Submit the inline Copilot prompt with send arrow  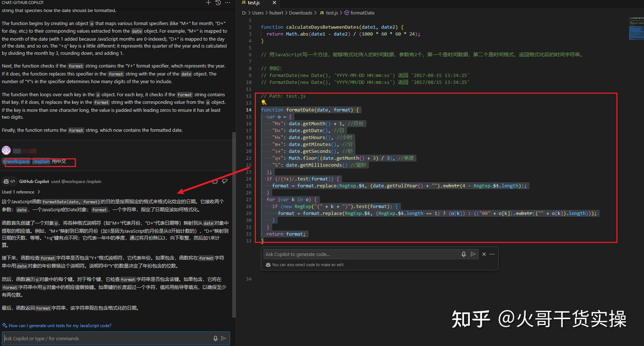click(x=473, y=254)
